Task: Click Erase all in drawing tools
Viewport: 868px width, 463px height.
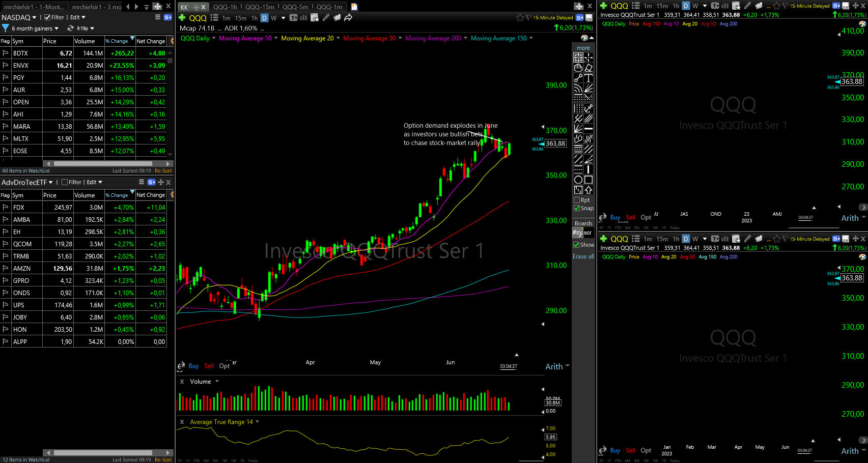Action: 583,256
